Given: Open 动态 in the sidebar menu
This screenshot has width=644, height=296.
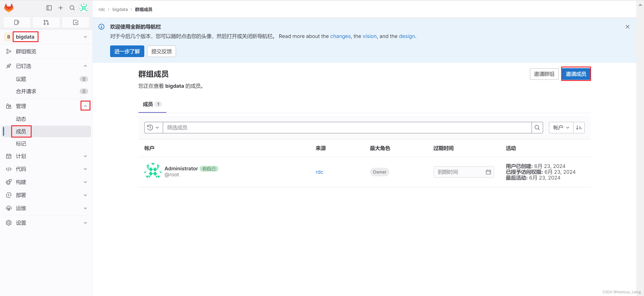Looking at the screenshot, I should 21,119.
